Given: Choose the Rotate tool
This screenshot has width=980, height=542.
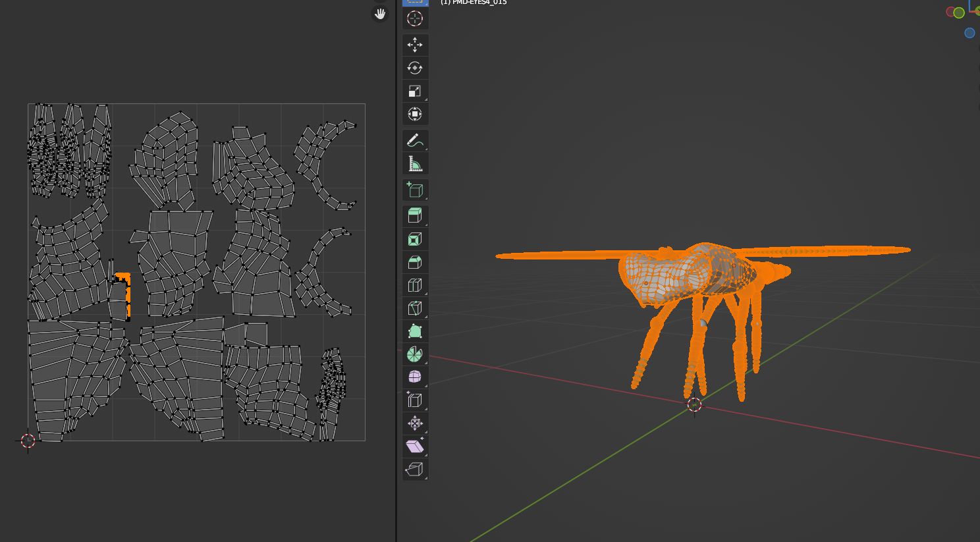Looking at the screenshot, I should click(x=415, y=68).
